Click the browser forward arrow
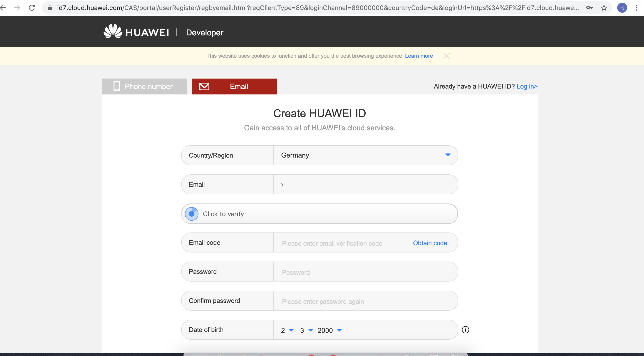644x356 pixels. [17, 8]
